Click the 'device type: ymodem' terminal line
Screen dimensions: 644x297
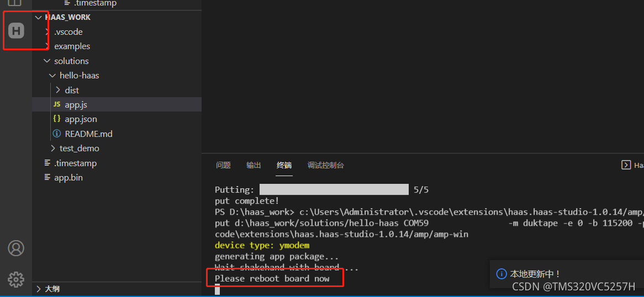[x=262, y=245]
